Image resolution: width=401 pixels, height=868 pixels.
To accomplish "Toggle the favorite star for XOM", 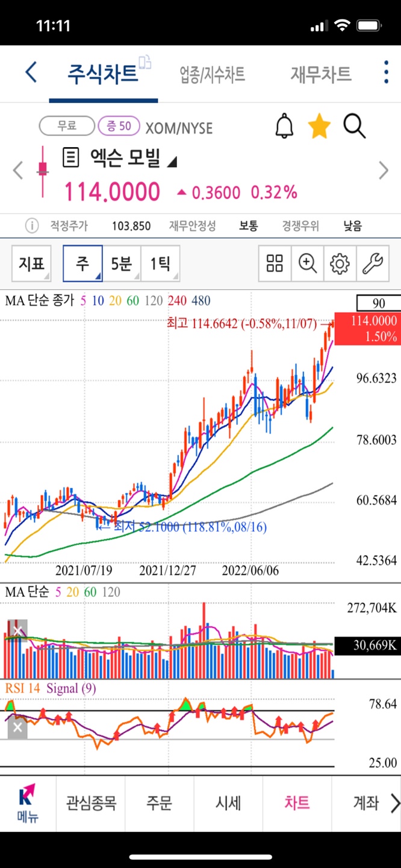I will point(320,127).
